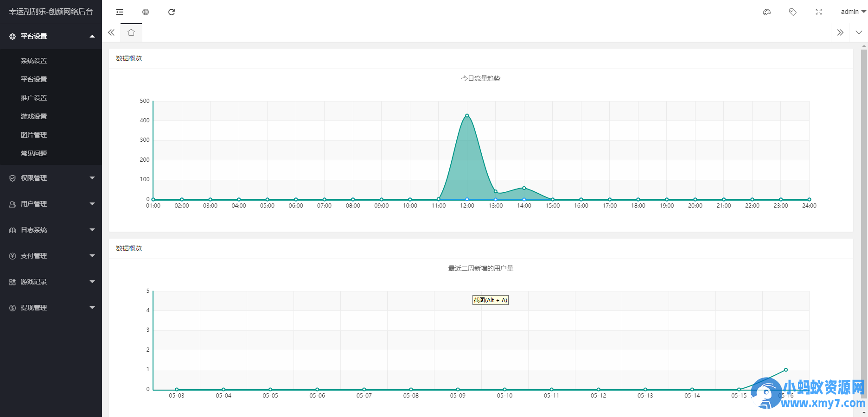Open the theme palette icon
Viewport: 868px width, 417px height.
[x=767, y=12]
